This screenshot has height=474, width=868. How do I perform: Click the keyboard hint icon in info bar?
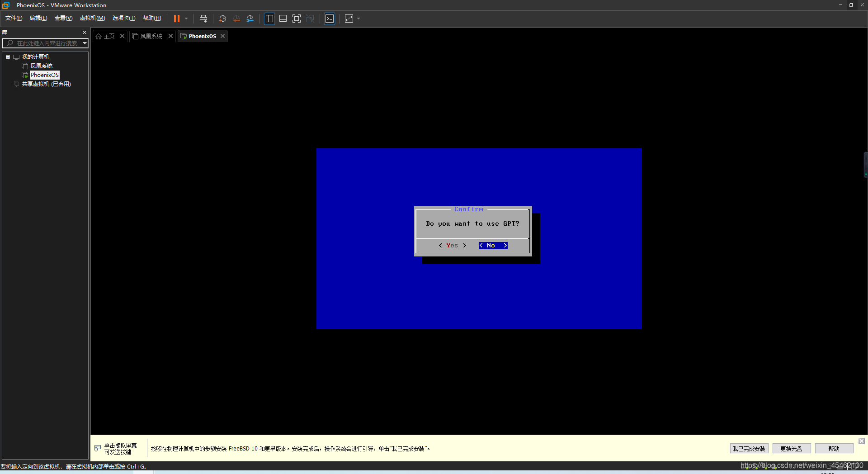(98, 448)
